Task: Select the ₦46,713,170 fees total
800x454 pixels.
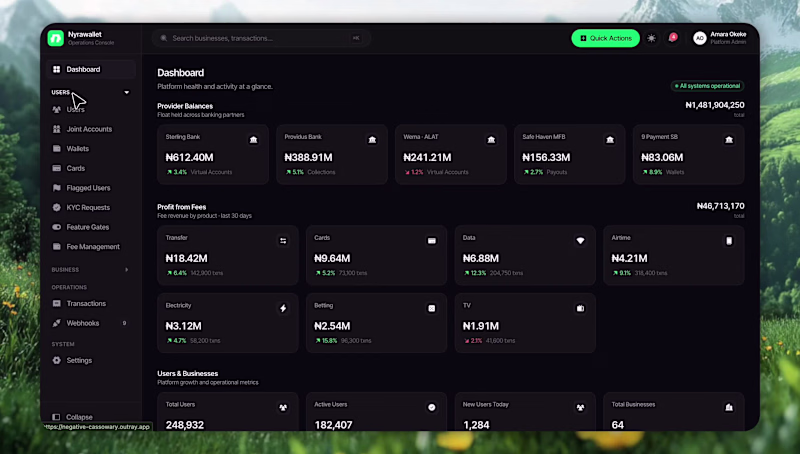Action: point(720,206)
